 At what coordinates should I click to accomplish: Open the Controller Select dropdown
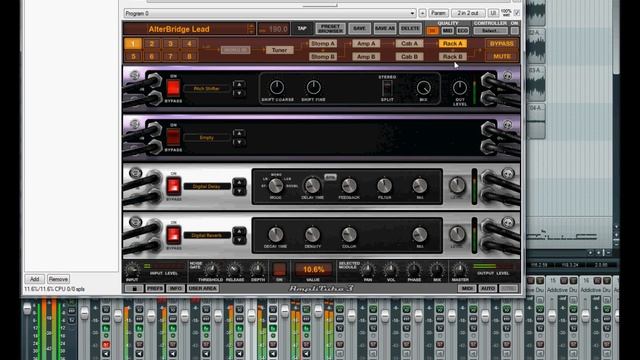490,31
